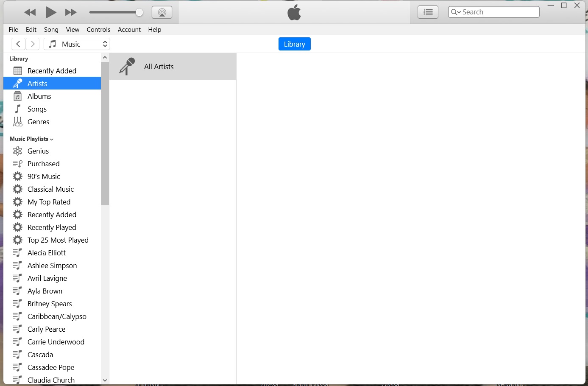Click the Albums icon in sidebar
This screenshot has width=588, height=386.
pos(17,96)
